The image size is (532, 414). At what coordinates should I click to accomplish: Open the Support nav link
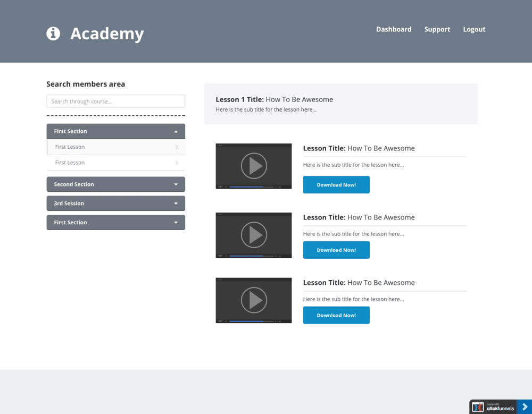click(437, 29)
